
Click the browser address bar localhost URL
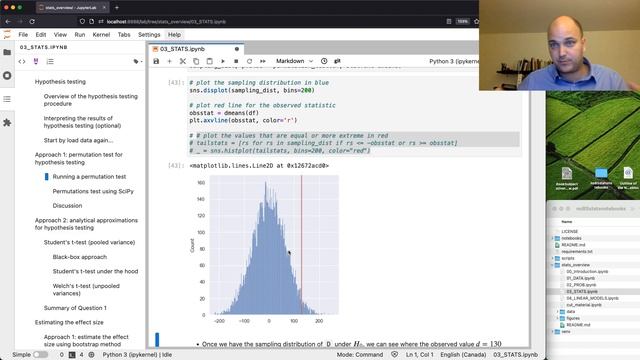166,22
